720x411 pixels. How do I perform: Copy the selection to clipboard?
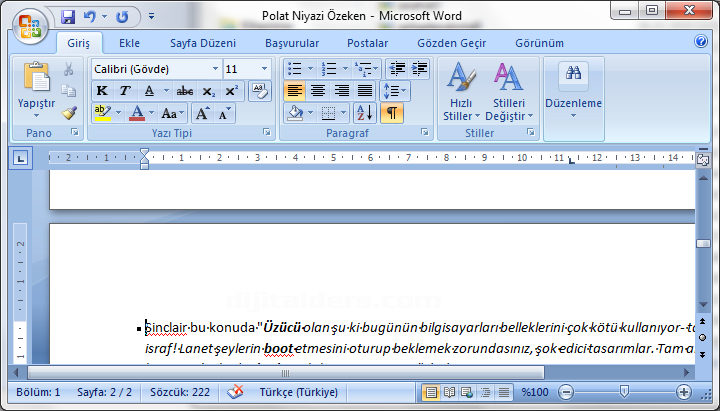click(68, 90)
